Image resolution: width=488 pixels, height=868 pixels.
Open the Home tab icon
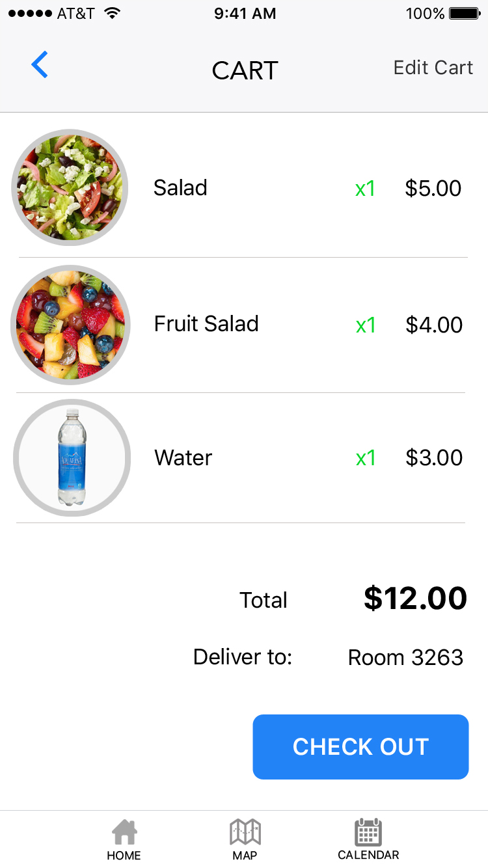(124, 832)
